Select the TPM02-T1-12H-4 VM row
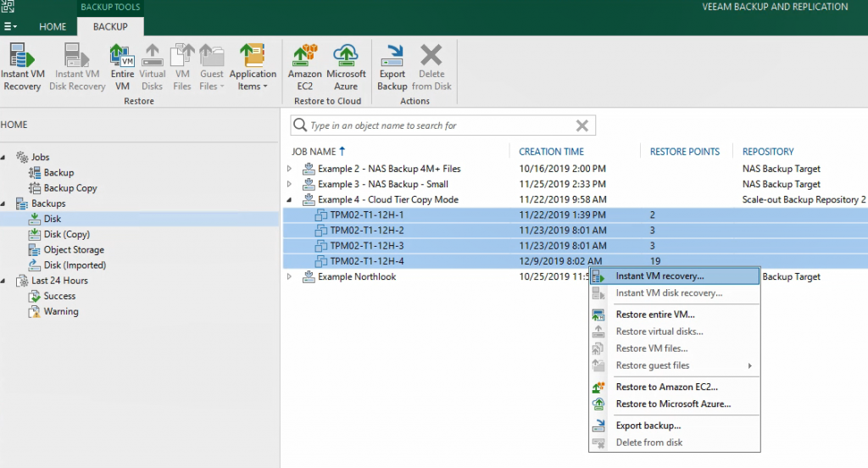The image size is (868, 468). (x=576, y=261)
